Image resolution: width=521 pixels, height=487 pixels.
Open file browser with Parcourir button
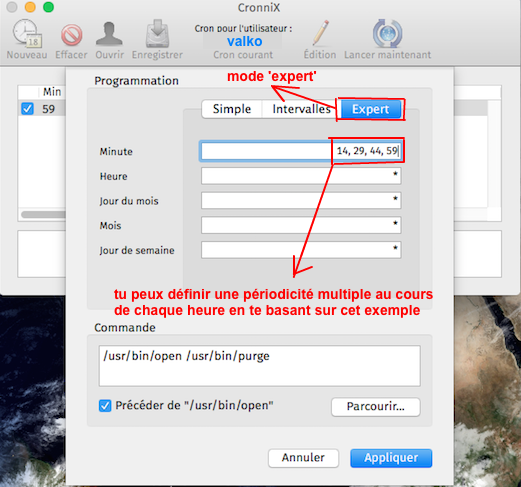tap(376, 407)
